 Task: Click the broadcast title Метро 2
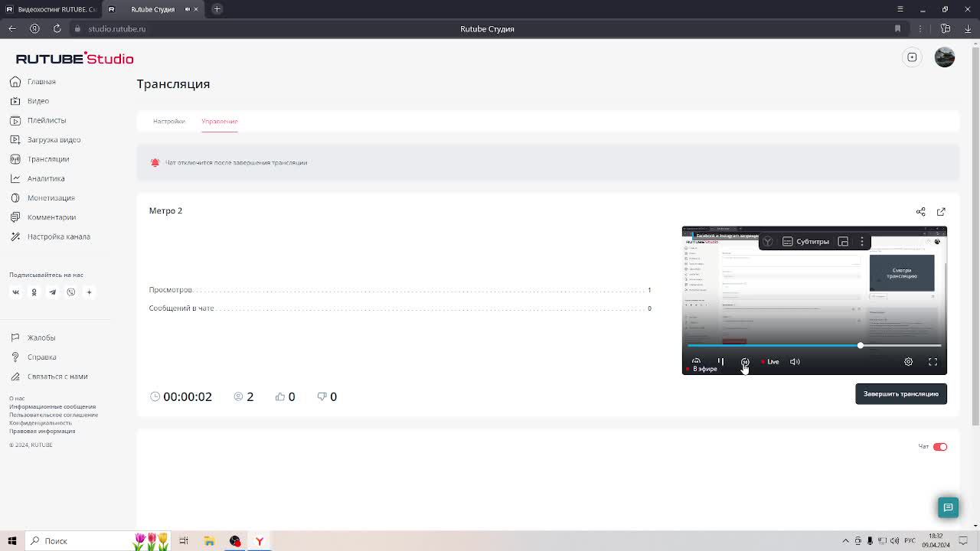click(x=165, y=210)
